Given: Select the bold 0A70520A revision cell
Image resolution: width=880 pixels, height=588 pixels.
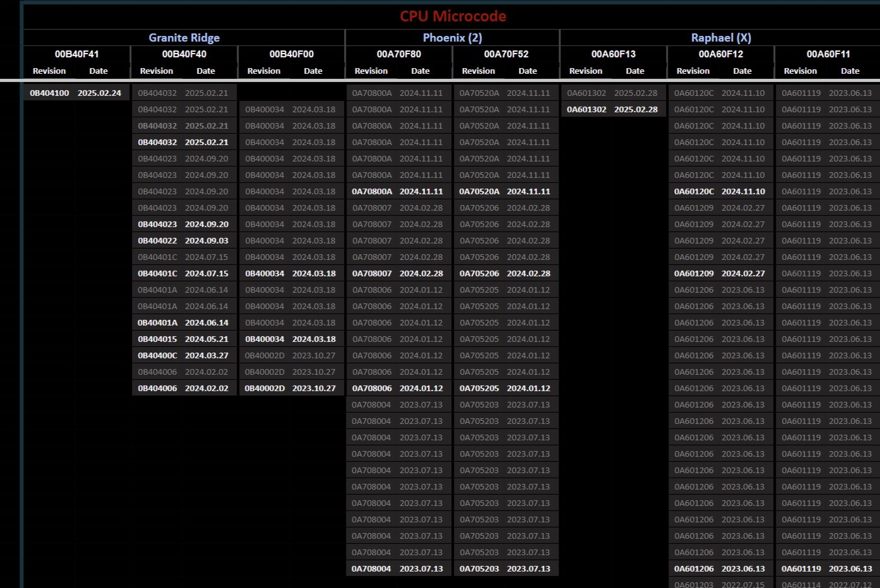Looking at the screenshot, I should point(479,191).
